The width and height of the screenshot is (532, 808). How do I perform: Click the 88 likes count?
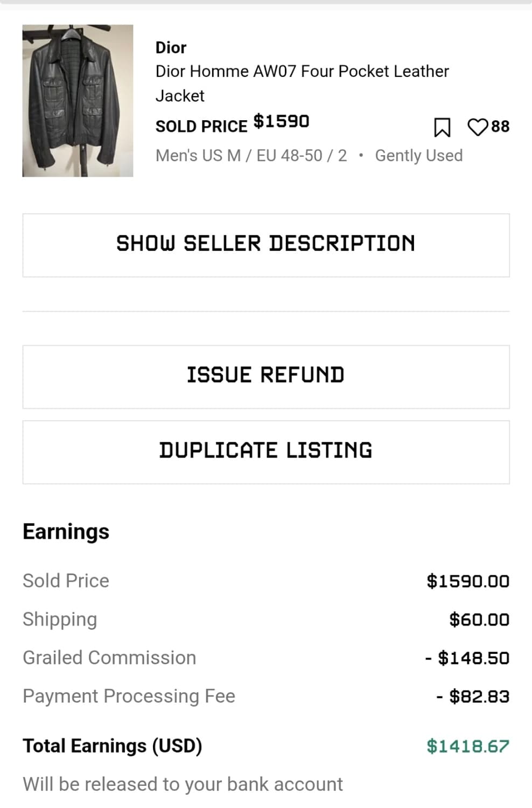(500, 127)
